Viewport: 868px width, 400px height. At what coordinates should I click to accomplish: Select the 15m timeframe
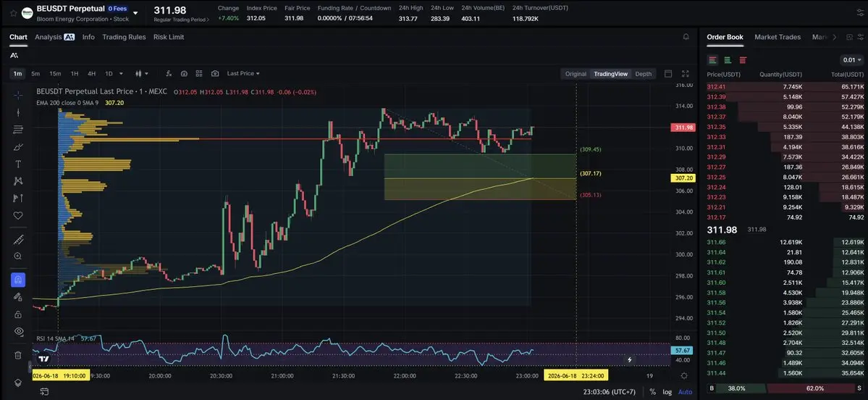point(55,74)
